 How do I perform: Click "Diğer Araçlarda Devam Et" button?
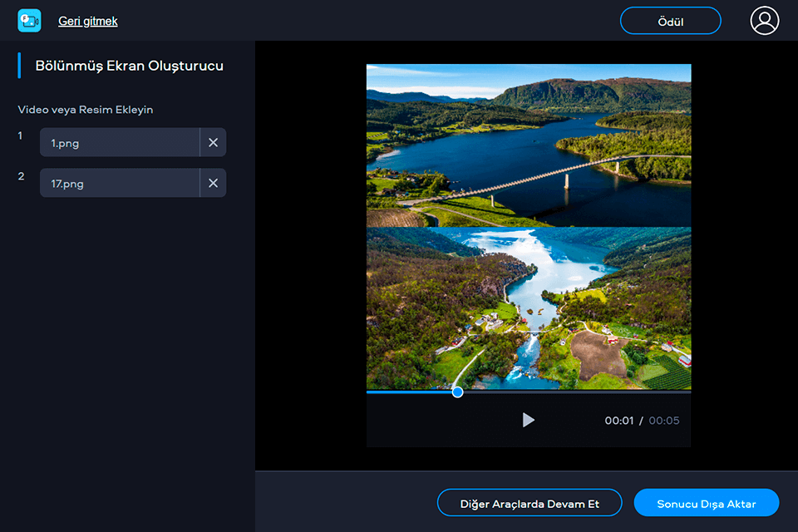[x=530, y=504]
